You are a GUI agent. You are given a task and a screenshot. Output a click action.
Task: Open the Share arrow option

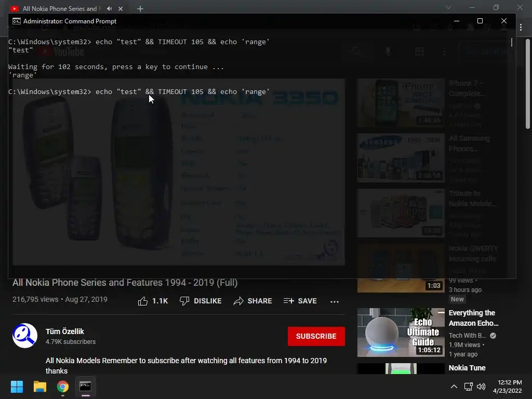click(238, 301)
